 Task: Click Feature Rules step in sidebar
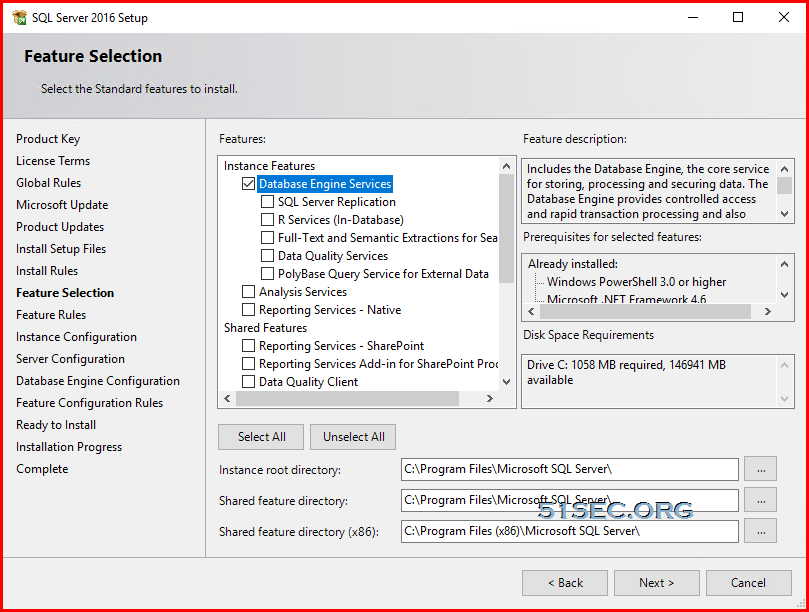point(51,315)
